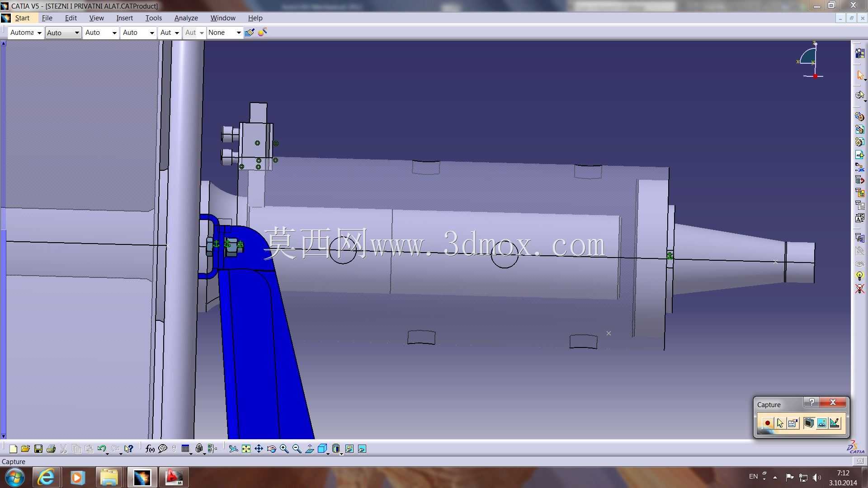Open the Start menu in CATIA menu bar

pos(22,18)
